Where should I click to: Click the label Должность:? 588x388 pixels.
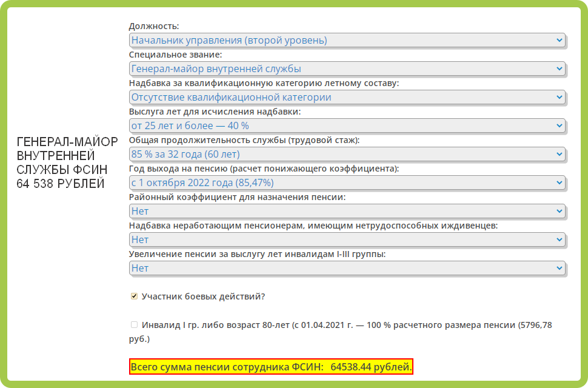click(x=154, y=26)
